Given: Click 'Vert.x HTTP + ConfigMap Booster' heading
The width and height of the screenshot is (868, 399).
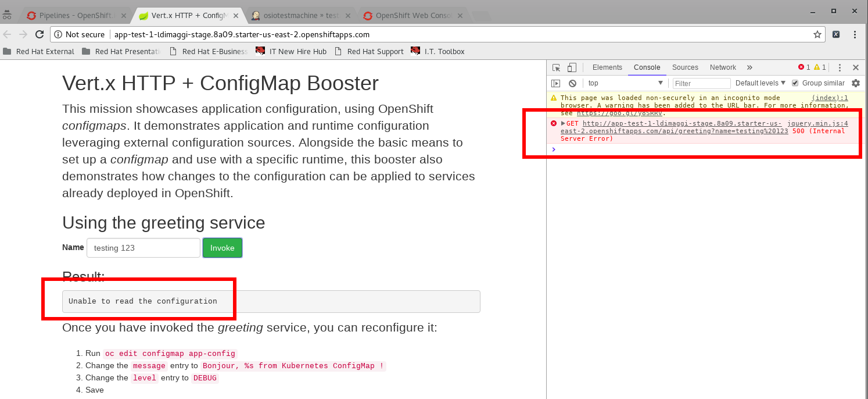Looking at the screenshot, I should point(220,83).
